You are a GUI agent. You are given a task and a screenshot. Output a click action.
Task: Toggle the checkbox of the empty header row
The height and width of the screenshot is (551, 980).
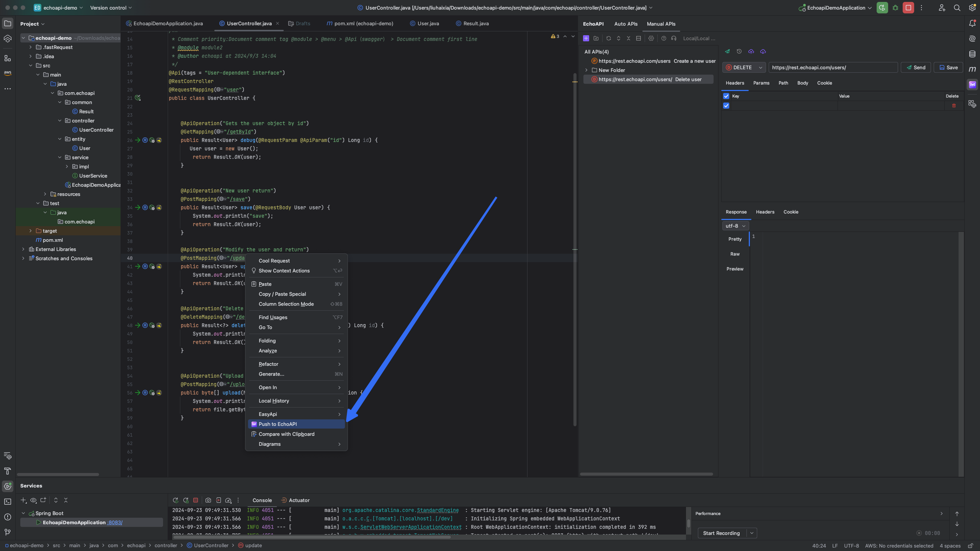(x=726, y=106)
